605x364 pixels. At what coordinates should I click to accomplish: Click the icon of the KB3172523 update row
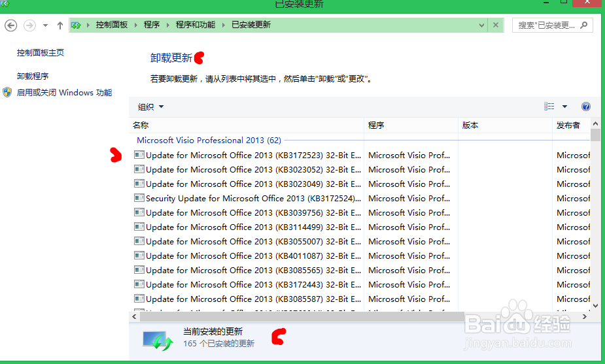(139, 155)
